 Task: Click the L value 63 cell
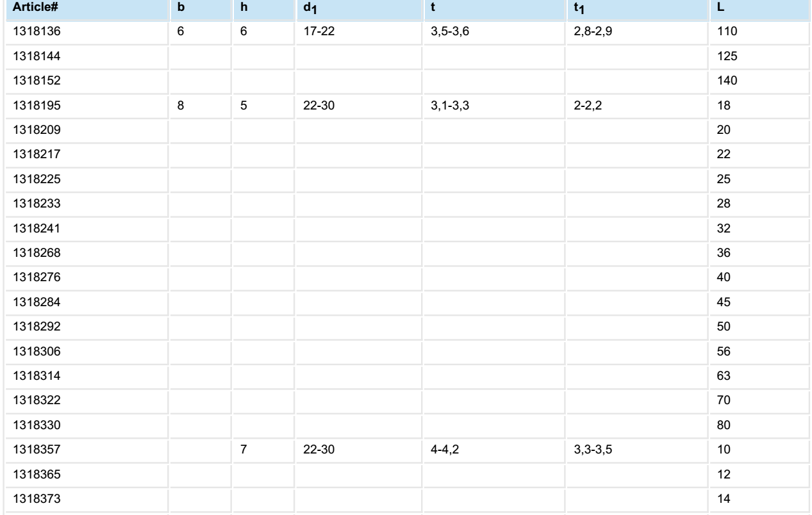(x=722, y=376)
